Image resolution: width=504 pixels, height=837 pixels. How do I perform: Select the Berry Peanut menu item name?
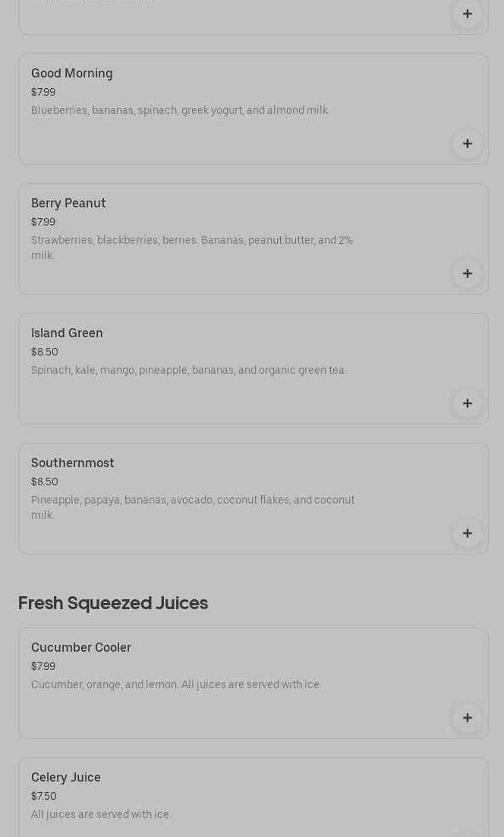click(x=68, y=204)
